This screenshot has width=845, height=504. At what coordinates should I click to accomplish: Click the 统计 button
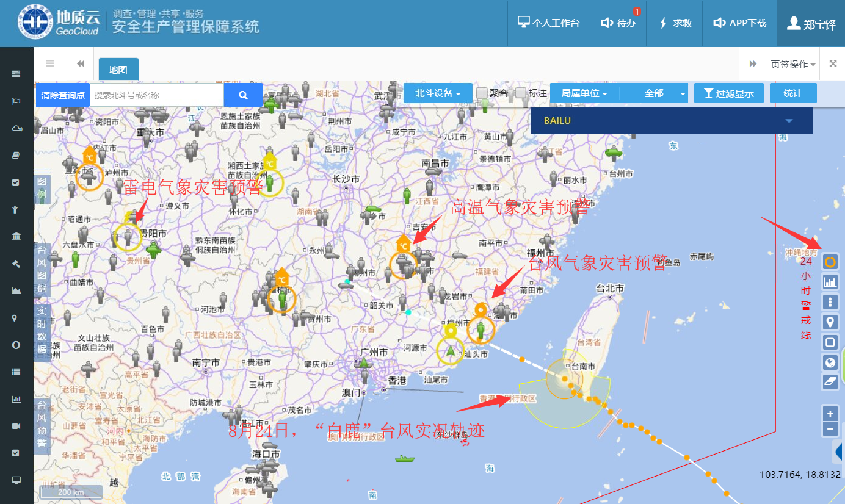[x=792, y=93]
